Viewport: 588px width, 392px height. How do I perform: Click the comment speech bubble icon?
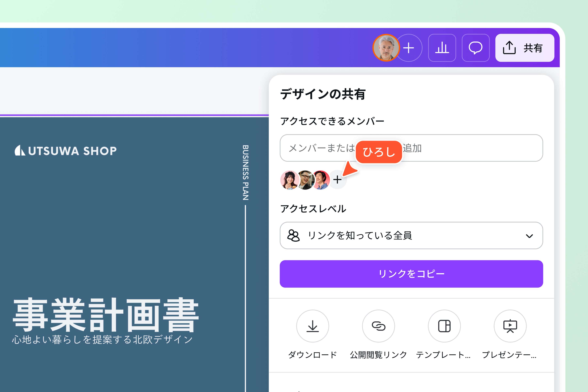click(x=475, y=48)
